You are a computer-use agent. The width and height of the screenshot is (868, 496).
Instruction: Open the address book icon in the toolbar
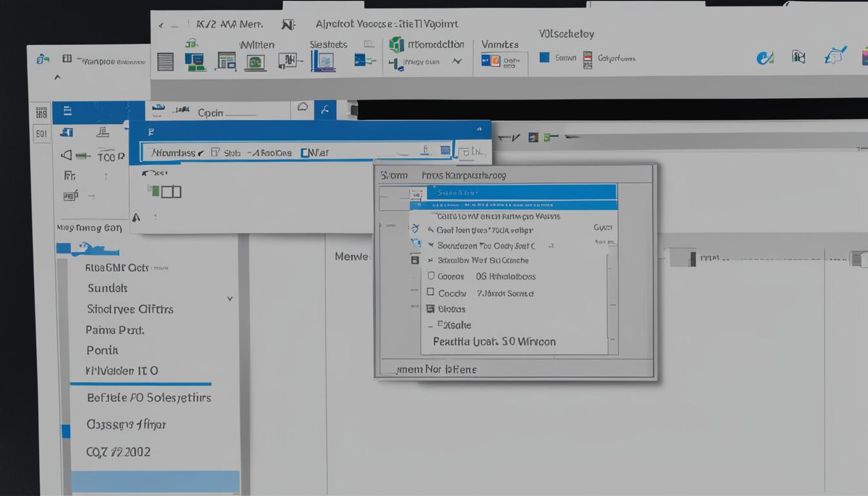pos(799,57)
